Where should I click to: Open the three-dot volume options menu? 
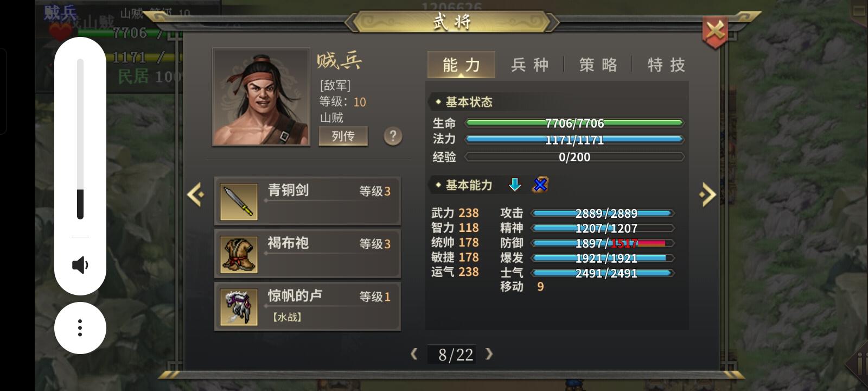pos(80,328)
